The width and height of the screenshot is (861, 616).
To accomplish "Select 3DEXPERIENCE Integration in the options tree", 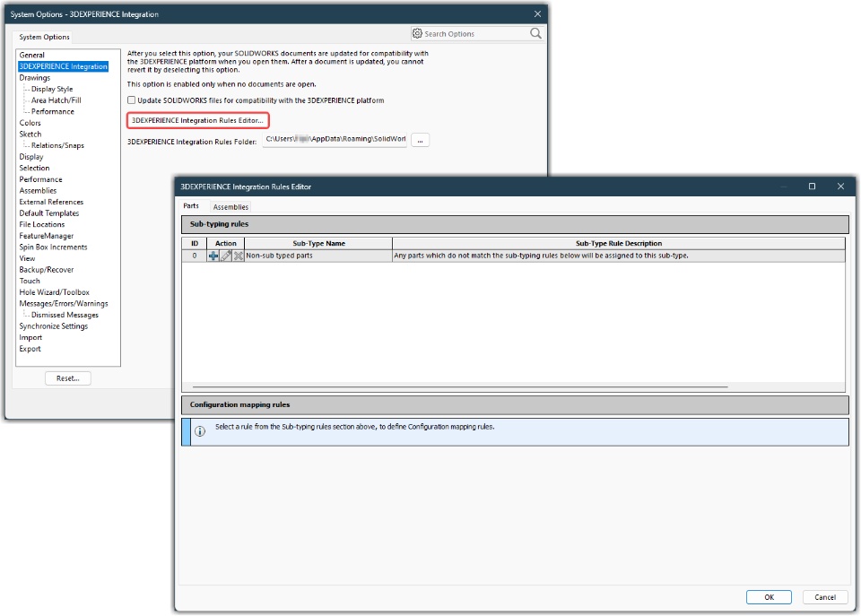I will click(x=63, y=66).
